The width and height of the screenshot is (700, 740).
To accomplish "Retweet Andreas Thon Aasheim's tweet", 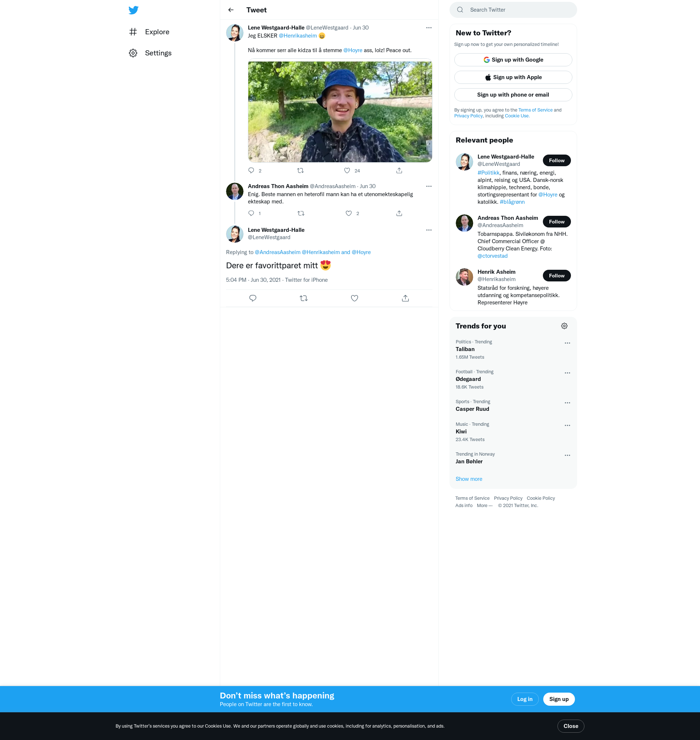I will pos(301,213).
